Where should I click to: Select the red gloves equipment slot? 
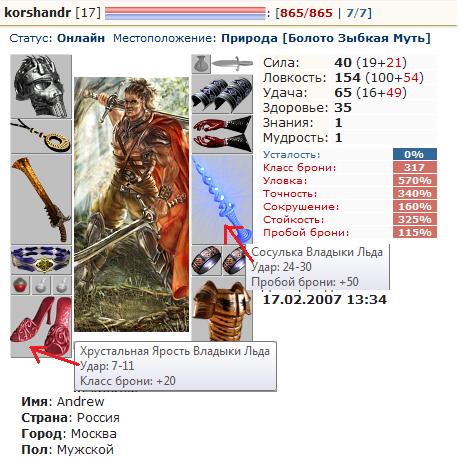222,134
